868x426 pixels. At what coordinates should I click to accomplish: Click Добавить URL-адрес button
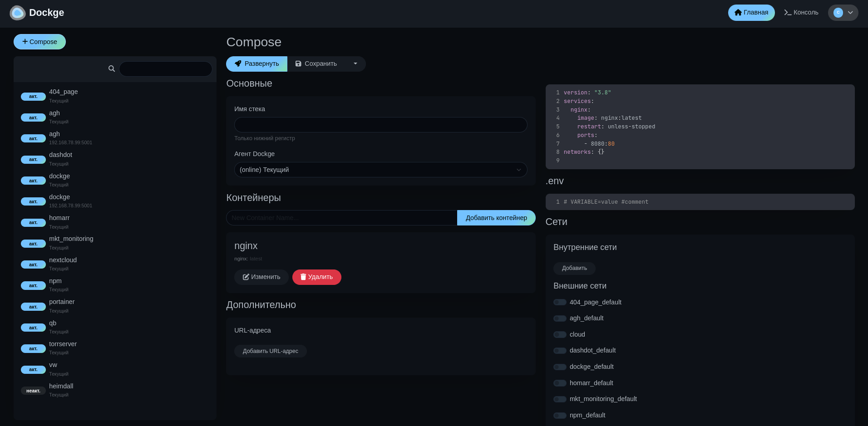[x=271, y=351]
